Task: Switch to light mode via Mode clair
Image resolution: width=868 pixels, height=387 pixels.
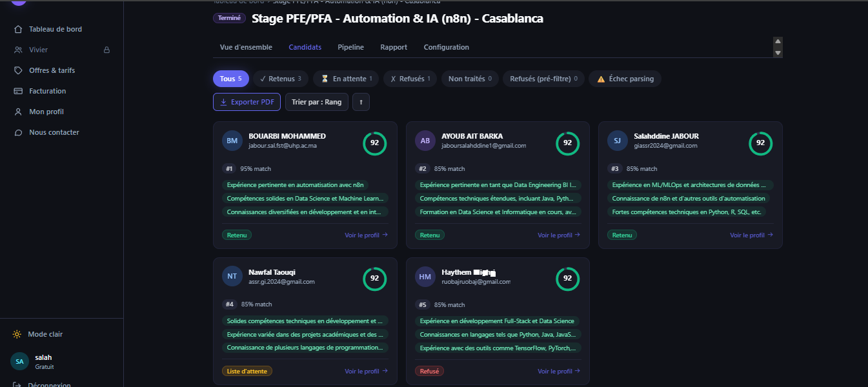Action: pyautogui.click(x=45, y=334)
